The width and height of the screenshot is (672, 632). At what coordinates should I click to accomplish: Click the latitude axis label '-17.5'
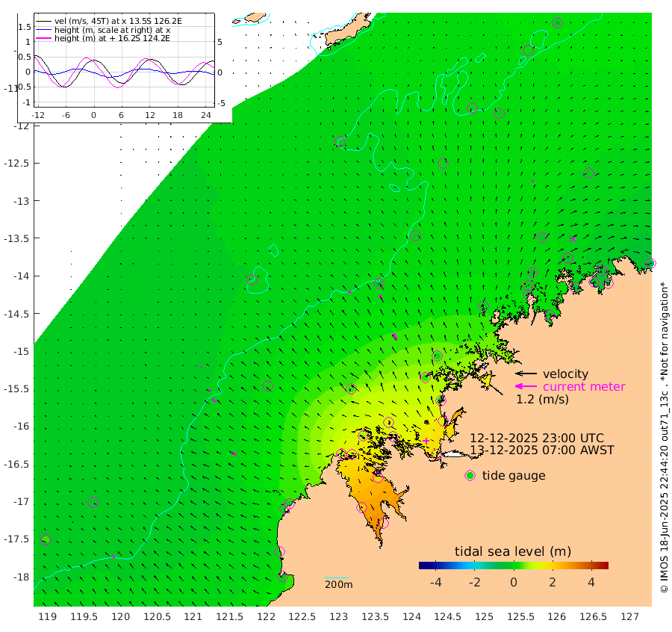[16, 539]
